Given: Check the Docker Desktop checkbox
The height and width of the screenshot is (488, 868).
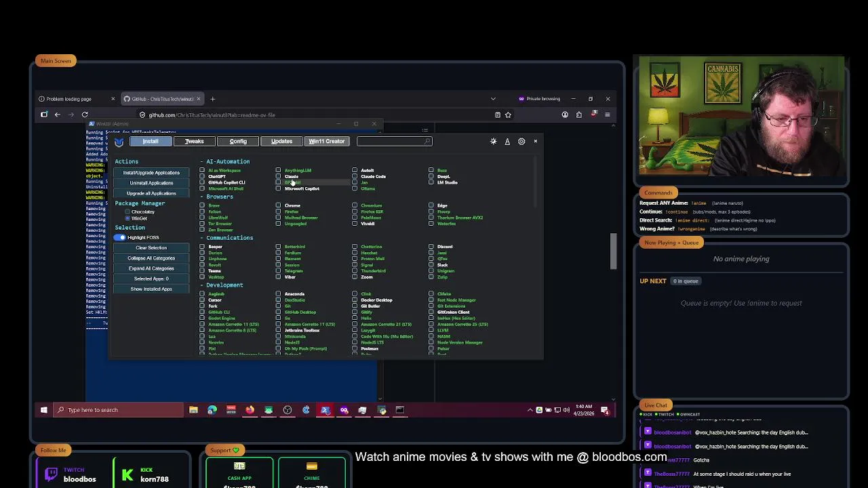Looking at the screenshot, I should coord(355,300).
